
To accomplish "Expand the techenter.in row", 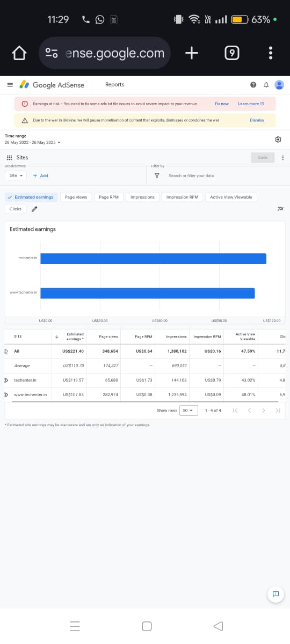I will (6, 380).
